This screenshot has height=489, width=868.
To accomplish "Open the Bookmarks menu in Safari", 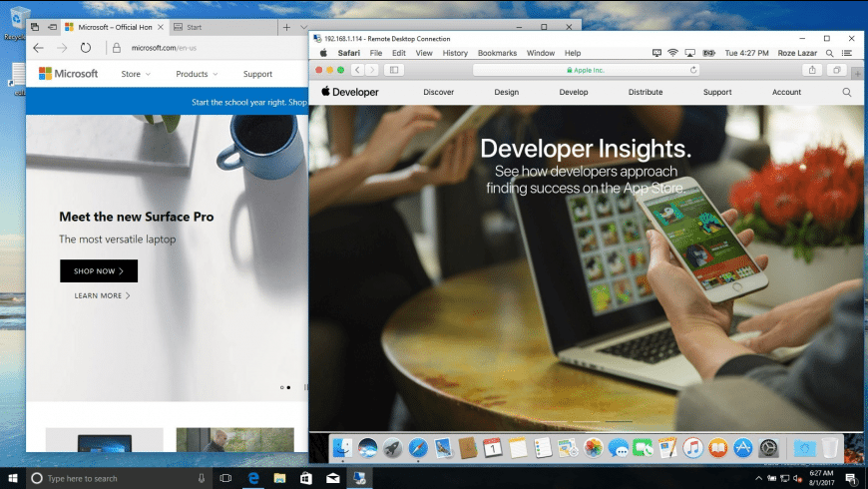I will pyautogui.click(x=497, y=53).
